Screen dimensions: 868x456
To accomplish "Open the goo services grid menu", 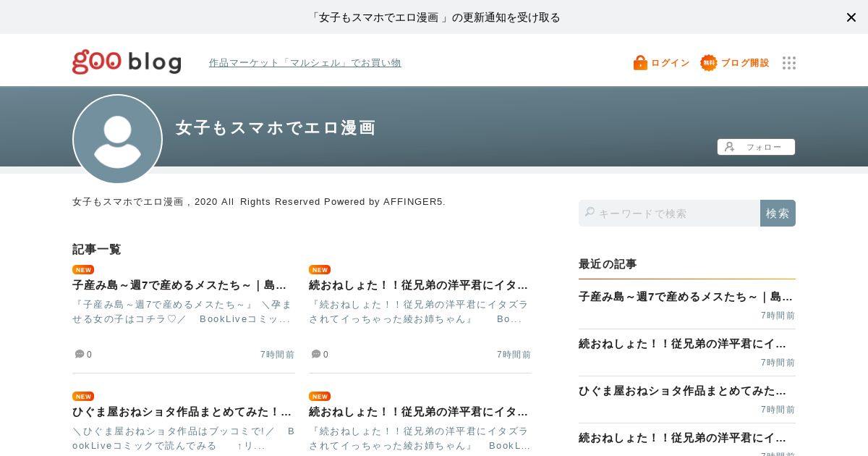I will pyautogui.click(x=789, y=63).
